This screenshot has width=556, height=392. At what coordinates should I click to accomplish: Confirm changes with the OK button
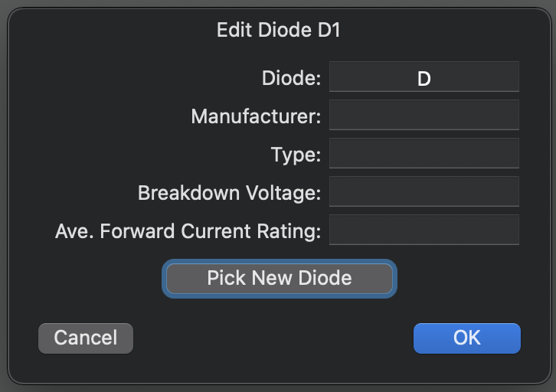[x=466, y=338]
